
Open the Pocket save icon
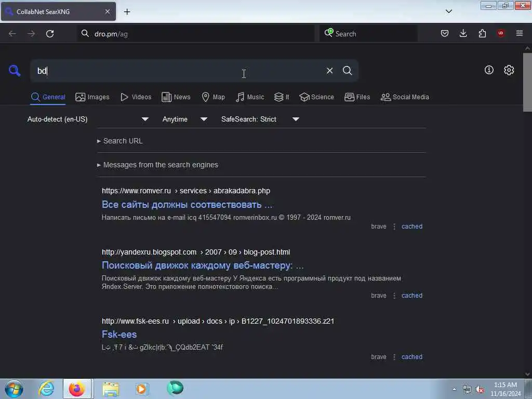pyautogui.click(x=445, y=33)
